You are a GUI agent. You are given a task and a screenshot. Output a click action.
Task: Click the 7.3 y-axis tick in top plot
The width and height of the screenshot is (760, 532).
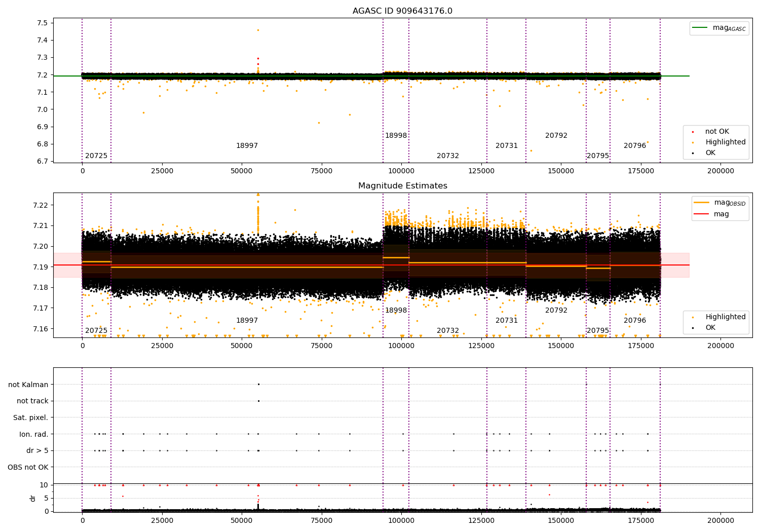(42, 58)
